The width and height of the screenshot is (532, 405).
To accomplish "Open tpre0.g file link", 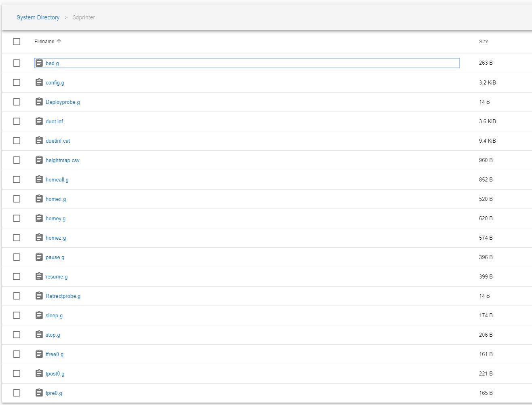I will [x=54, y=393].
